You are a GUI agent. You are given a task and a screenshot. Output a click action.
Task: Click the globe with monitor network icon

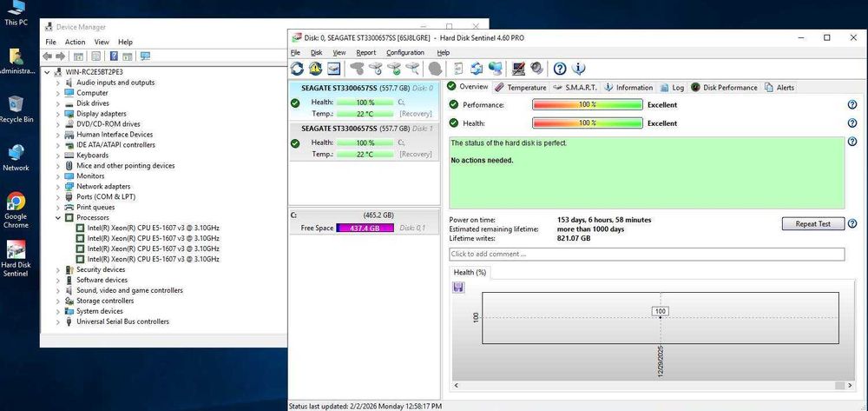point(496,68)
